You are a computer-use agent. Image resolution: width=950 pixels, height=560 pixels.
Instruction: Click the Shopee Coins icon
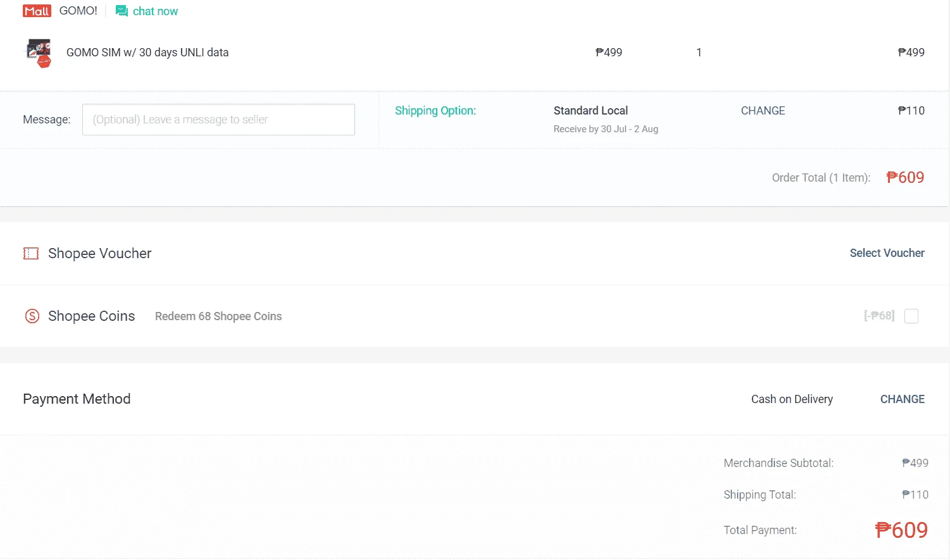coord(32,316)
